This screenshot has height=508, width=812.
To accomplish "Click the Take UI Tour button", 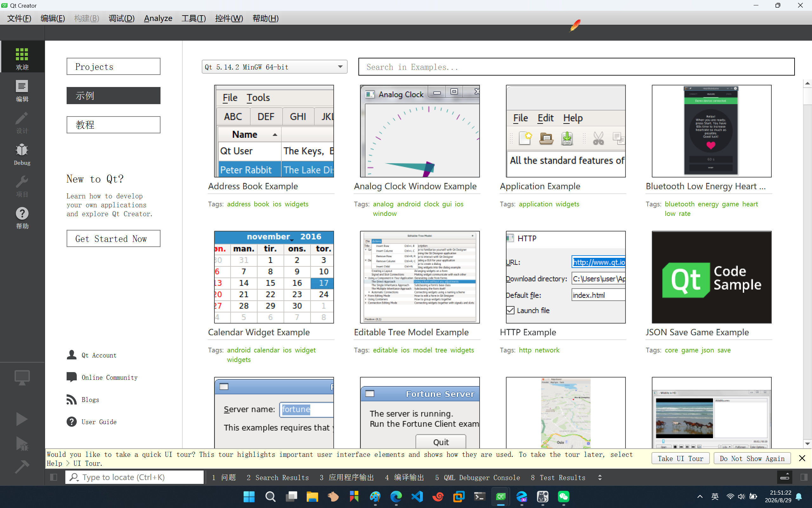I will click(x=680, y=458).
